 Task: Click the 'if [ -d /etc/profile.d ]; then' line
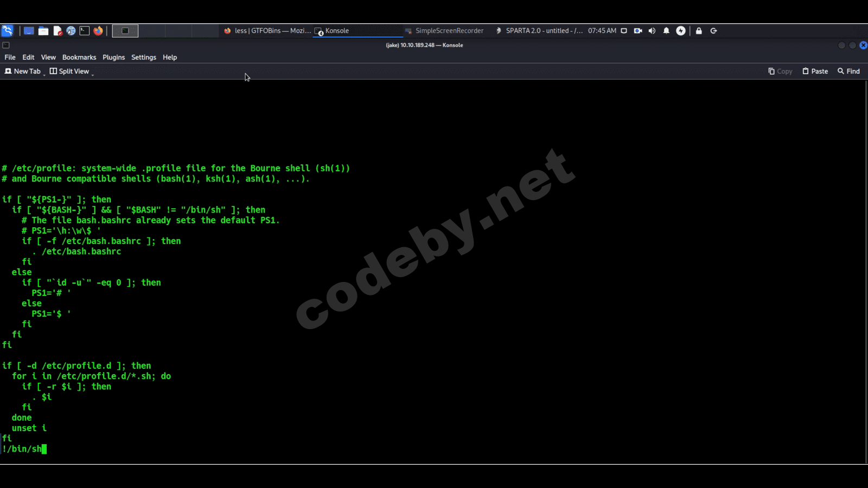click(x=76, y=366)
